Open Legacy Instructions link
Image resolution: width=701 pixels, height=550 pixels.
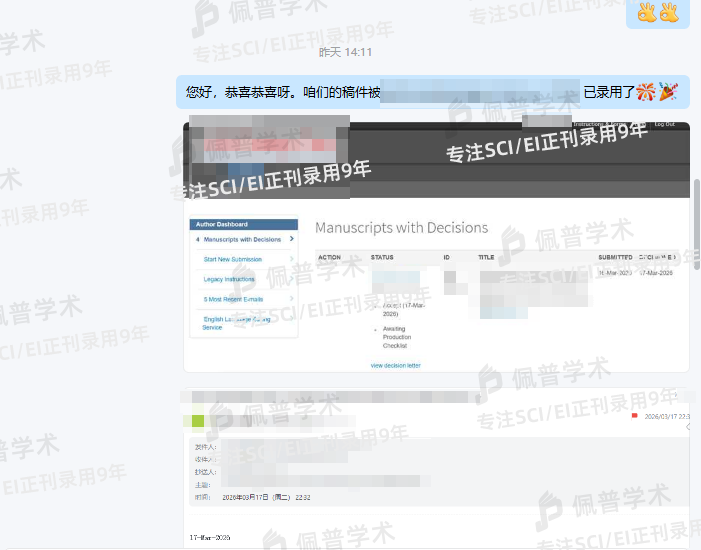(x=229, y=279)
